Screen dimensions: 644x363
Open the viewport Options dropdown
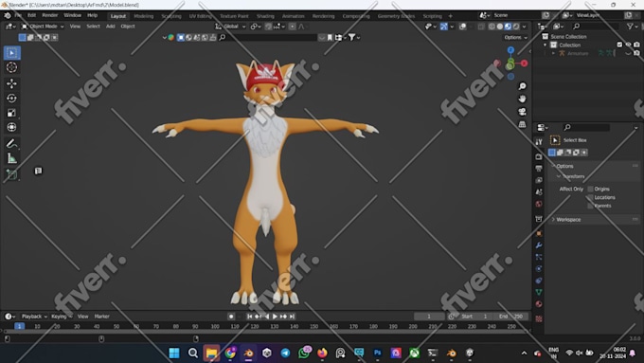515,37
